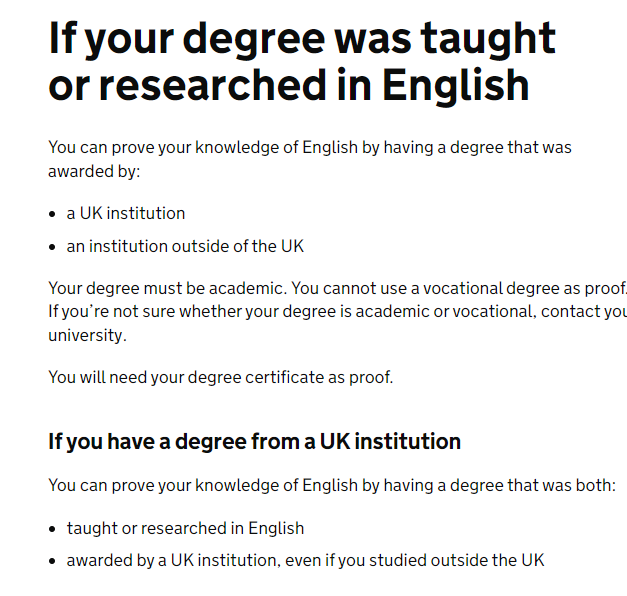The width and height of the screenshot is (627, 596).
Task: Click bullet dot before "an institution outside of the UK"
Action: coord(53,246)
